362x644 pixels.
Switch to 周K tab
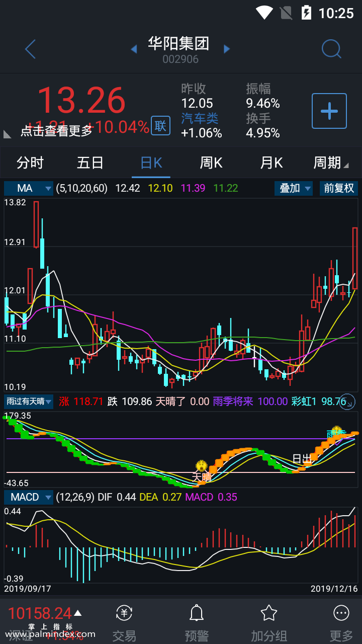click(211, 163)
